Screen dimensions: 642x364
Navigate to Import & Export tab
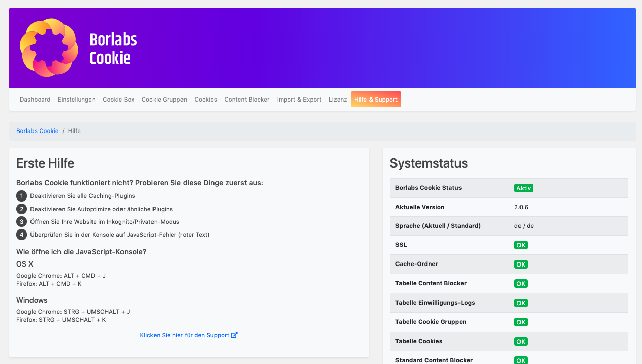click(299, 100)
